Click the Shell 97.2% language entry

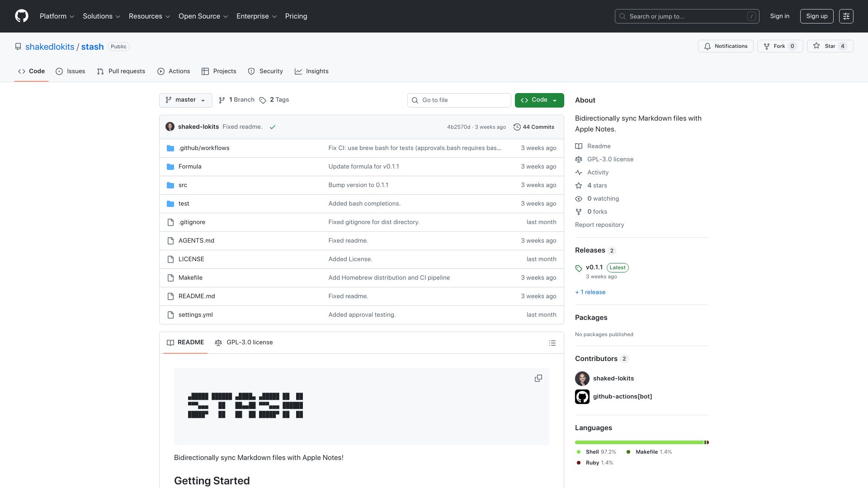[x=596, y=452]
